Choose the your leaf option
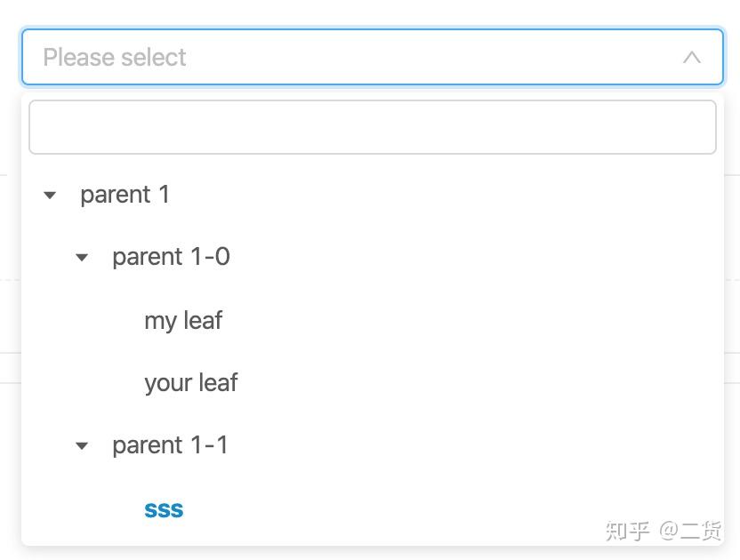Image resolution: width=740 pixels, height=560 pixels. coord(190,383)
